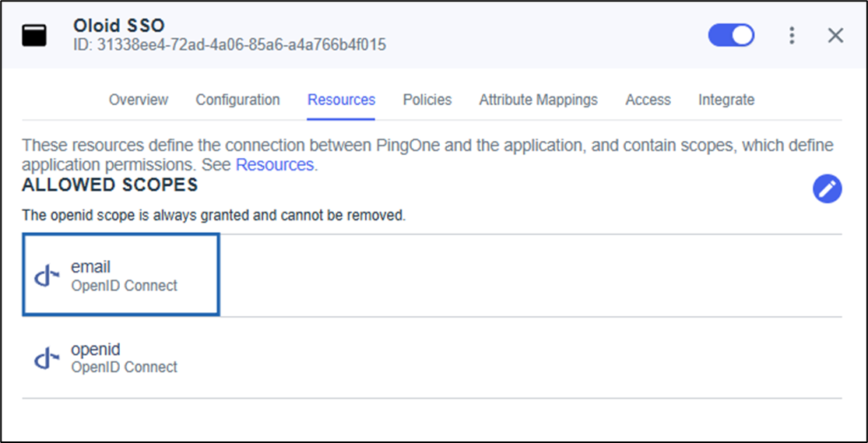Switch to the Access tab
Viewport: 868px width, 443px height.
(648, 100)
